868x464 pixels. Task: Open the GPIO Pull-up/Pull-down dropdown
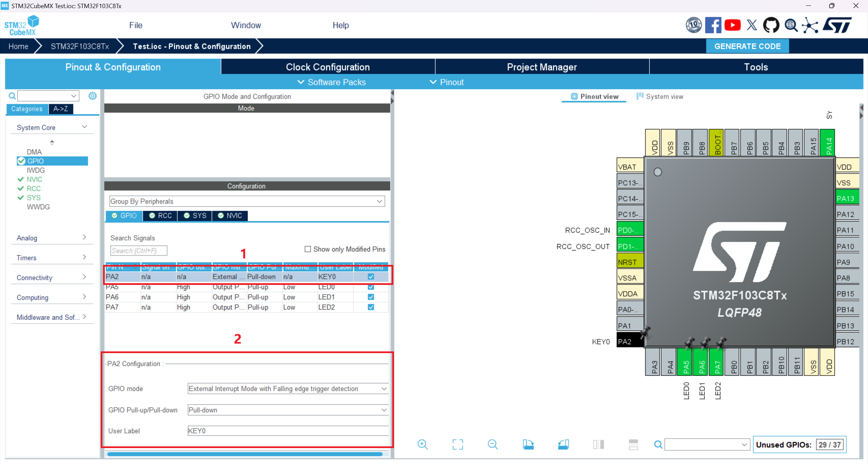[288, 410]
